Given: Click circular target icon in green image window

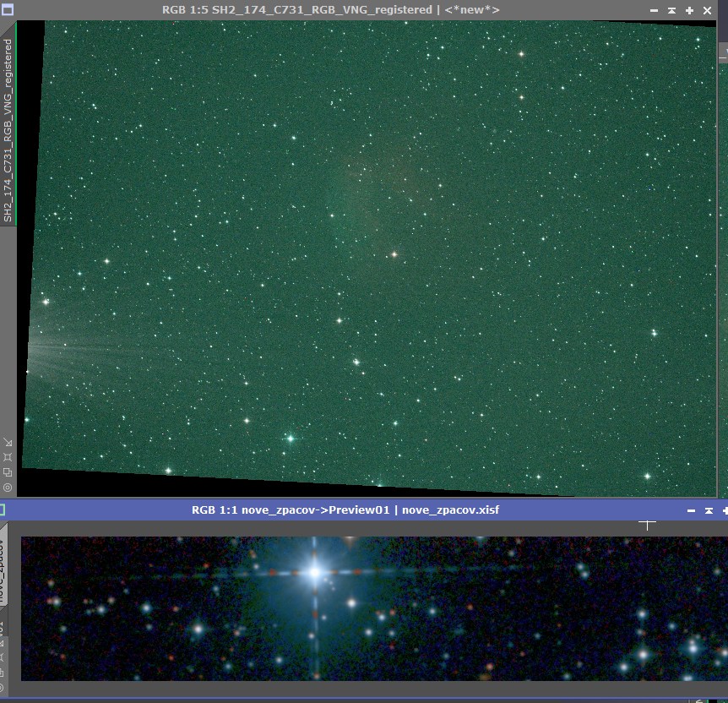Looking at the screenshot, I should pyautogui.click(x=8, y=488).
